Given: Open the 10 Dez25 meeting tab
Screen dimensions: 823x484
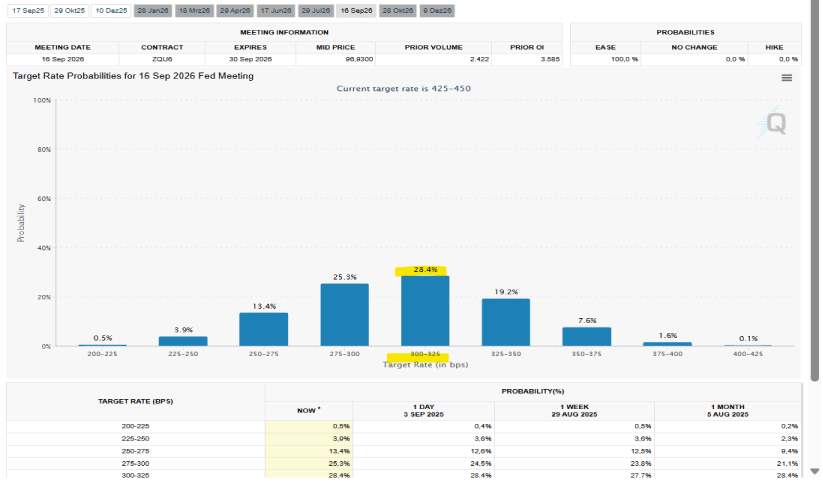Looking at the screenshot, I should tap(111, 10).
